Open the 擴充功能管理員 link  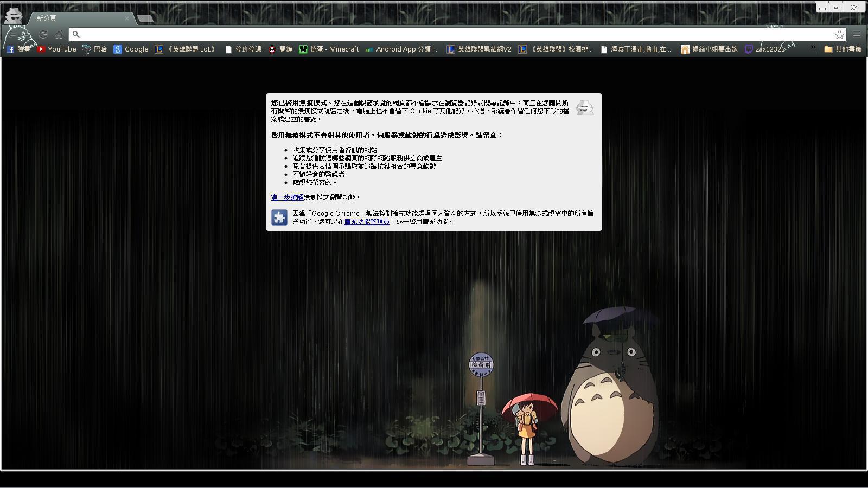pyautogui.click(x=367, y=222)
